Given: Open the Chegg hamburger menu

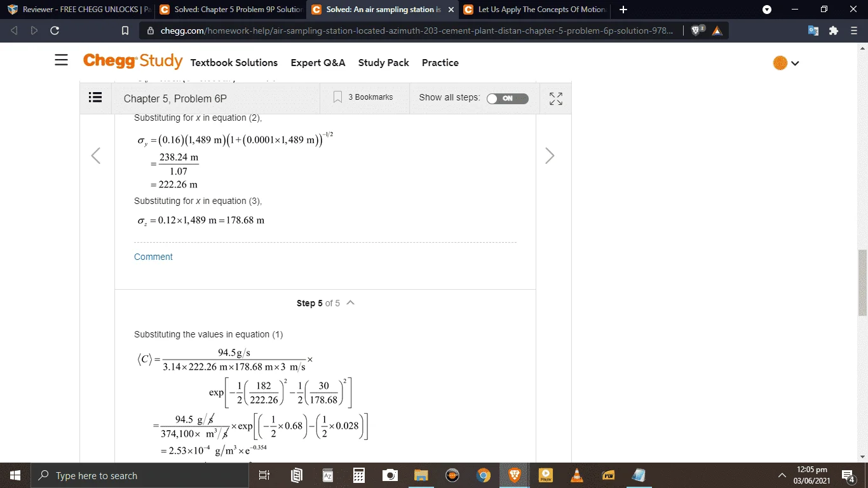Looking at the screenshot, I should coord(61,60).
